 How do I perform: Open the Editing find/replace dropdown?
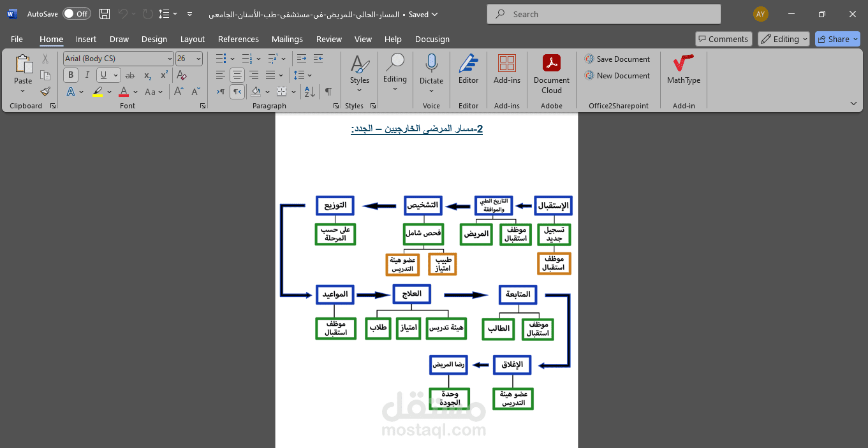(x=395, y=73)
